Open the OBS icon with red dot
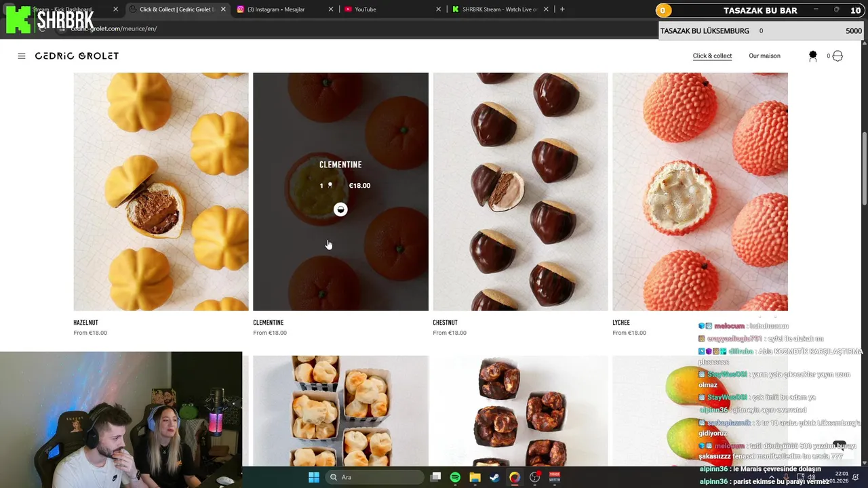The image size is (868, 488). [x=535, y=477]
